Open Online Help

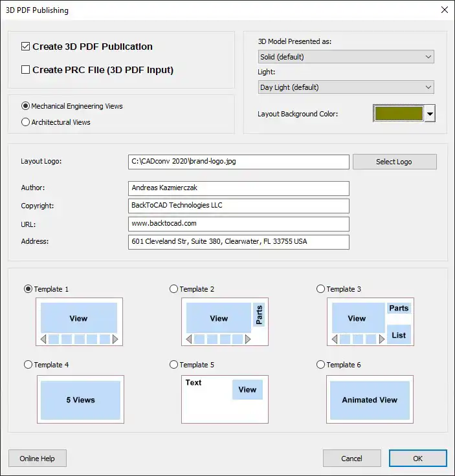38,459
